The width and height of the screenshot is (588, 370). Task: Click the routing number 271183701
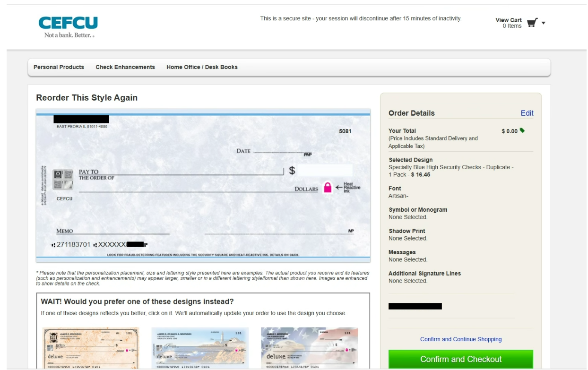click(x=73, y=245)
